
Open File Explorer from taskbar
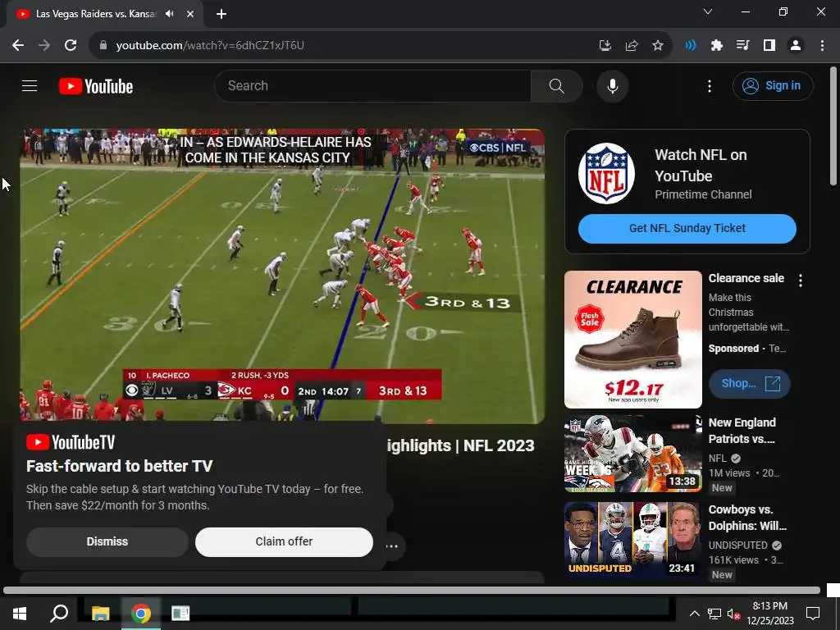coord(100,614)
